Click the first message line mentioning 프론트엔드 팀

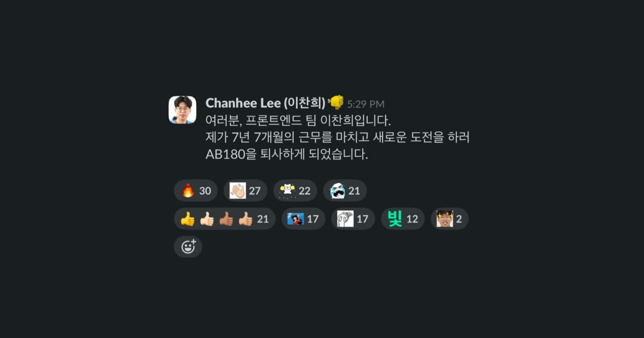298,120
